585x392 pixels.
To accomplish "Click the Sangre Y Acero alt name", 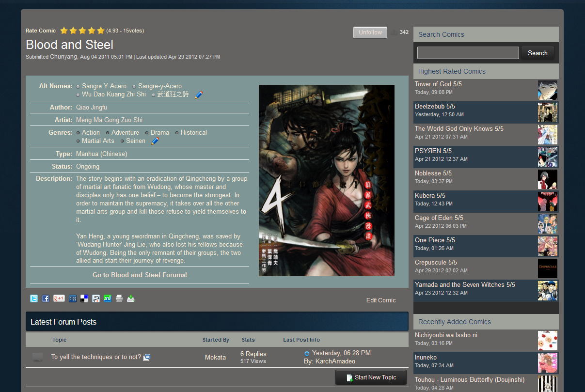I will point(104,86).
